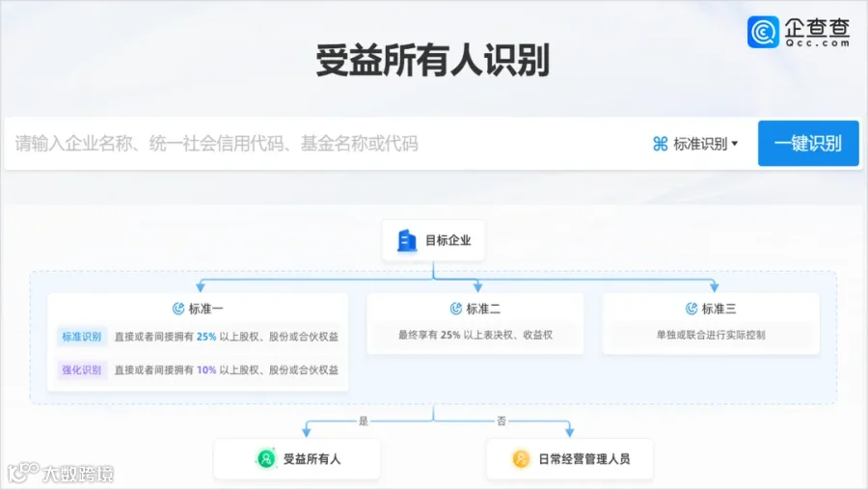Click the text with 10% 以上股权、股份或合伙权益
This screenshot has width=868, height=490.
226,369
